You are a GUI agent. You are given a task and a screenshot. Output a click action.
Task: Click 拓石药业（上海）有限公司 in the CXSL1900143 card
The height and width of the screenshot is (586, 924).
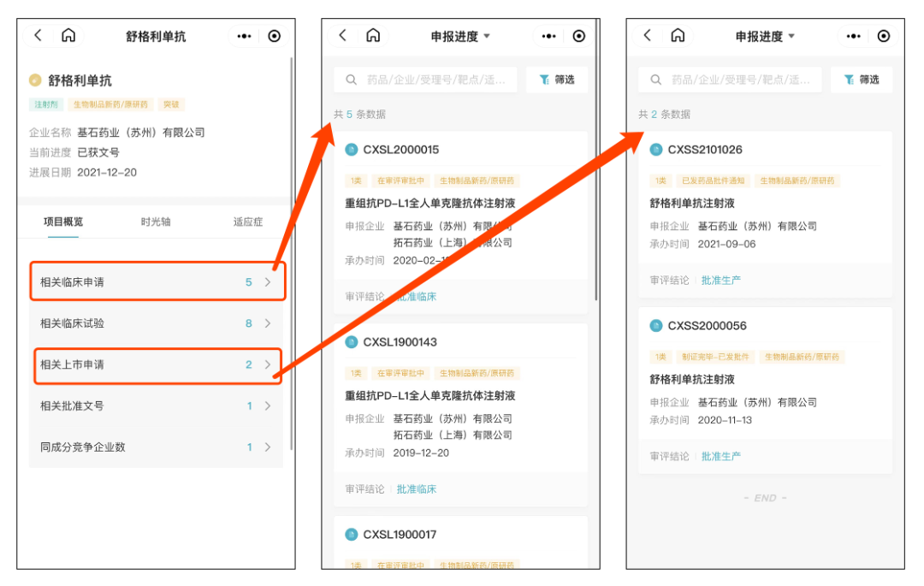tap(453, 435)
